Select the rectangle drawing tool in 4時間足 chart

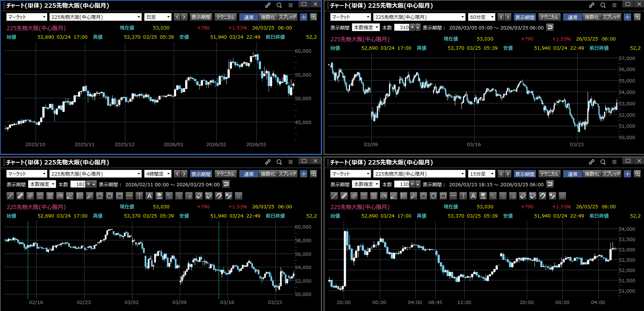click(x=119, y=196)
